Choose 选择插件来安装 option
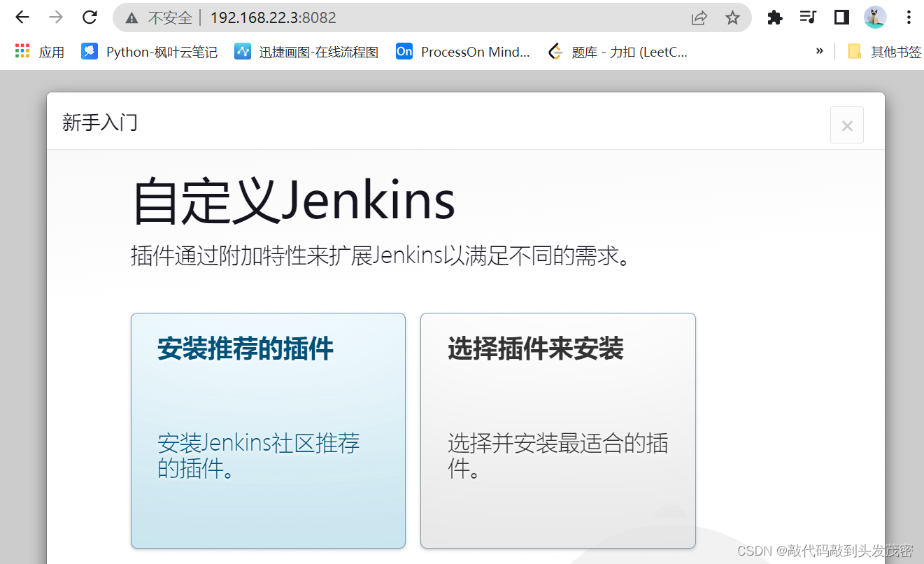 tap(558, 431)
